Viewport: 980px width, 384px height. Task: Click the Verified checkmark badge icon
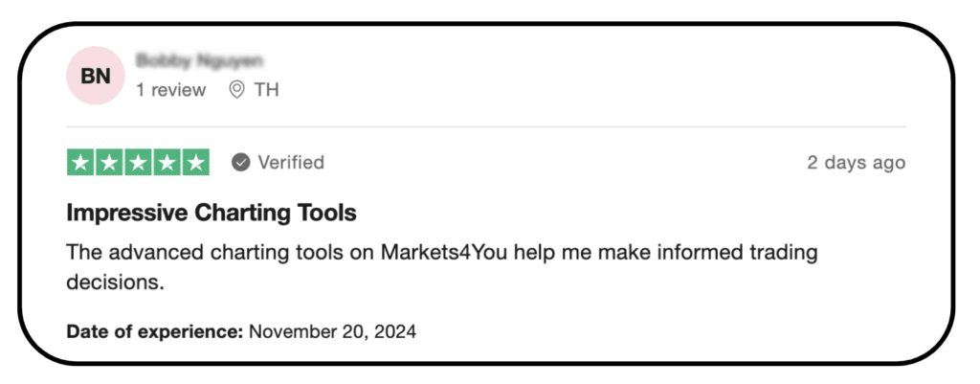click(241, 163)
